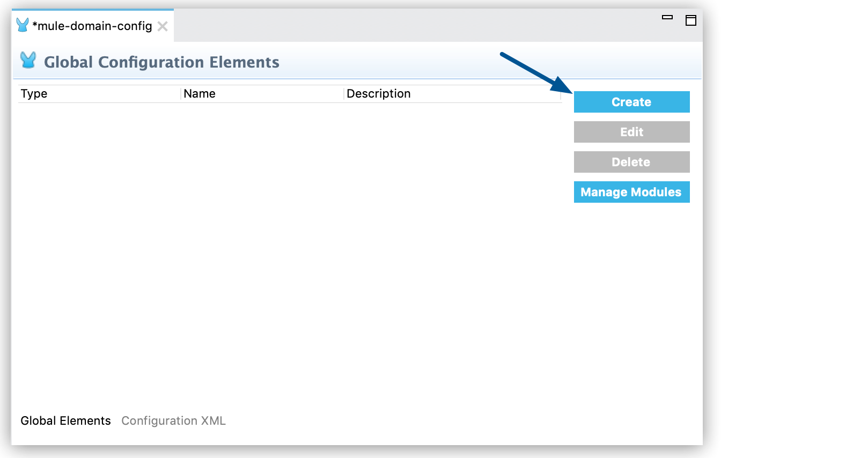Select the Global Elements tab
868x458 pixels.
tap(65, 421)
